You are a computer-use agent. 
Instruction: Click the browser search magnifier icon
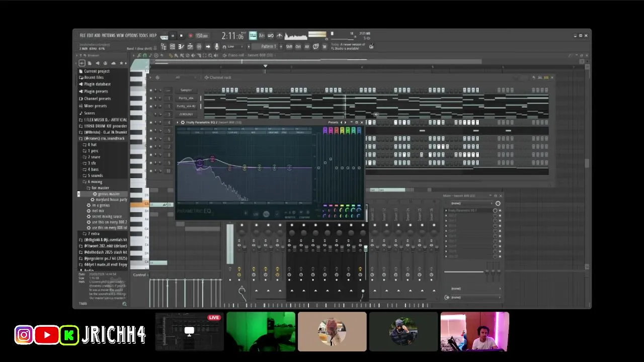pyautogui.click(x=124, y=304)
